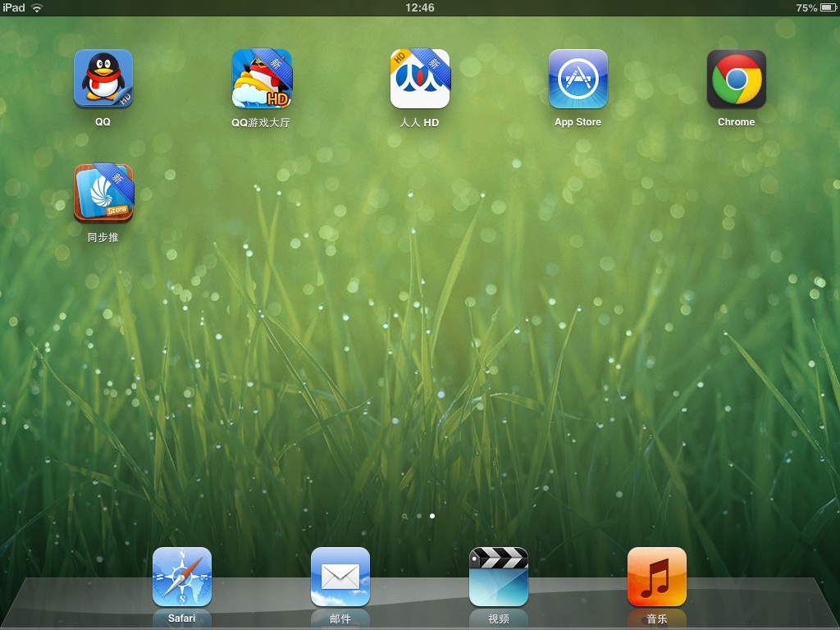The height and width of the screenshot is (630, 840).
Task: Launch QQ游戏大厅 HD app
Action: 262,79
